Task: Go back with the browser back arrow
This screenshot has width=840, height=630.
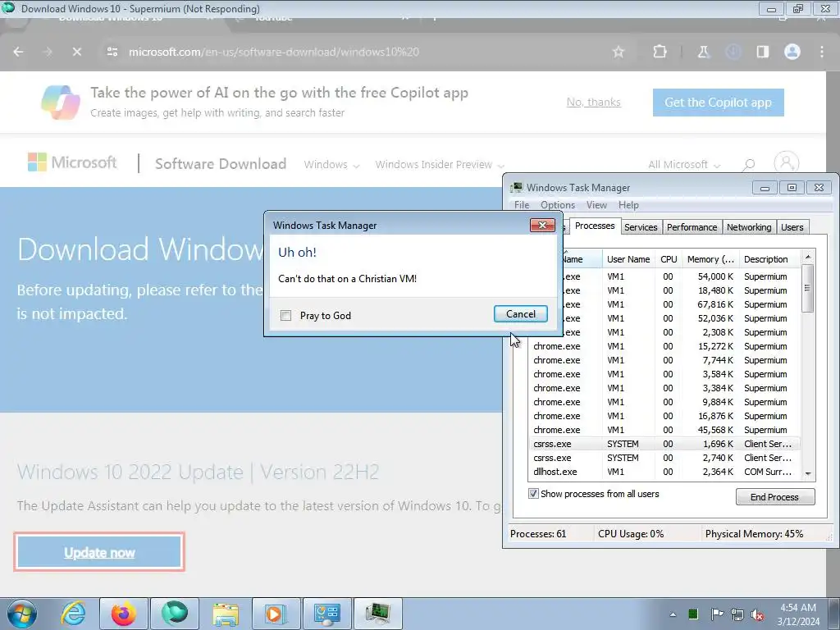Action: (18, 52)
